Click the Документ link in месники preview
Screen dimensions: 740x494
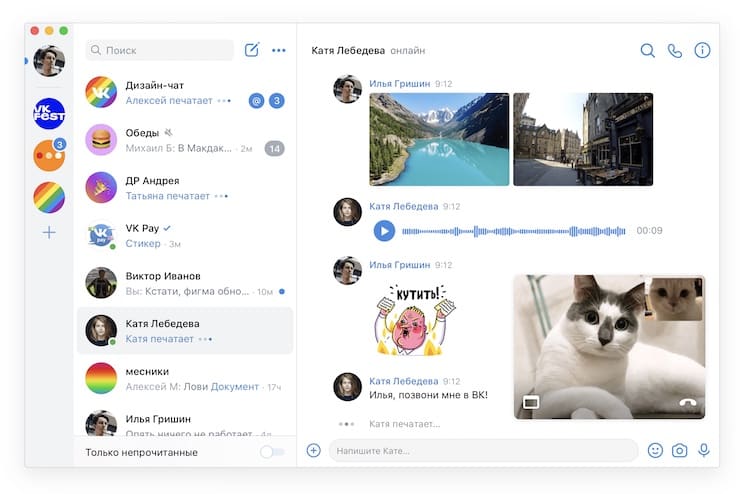(x=235, y=386)
